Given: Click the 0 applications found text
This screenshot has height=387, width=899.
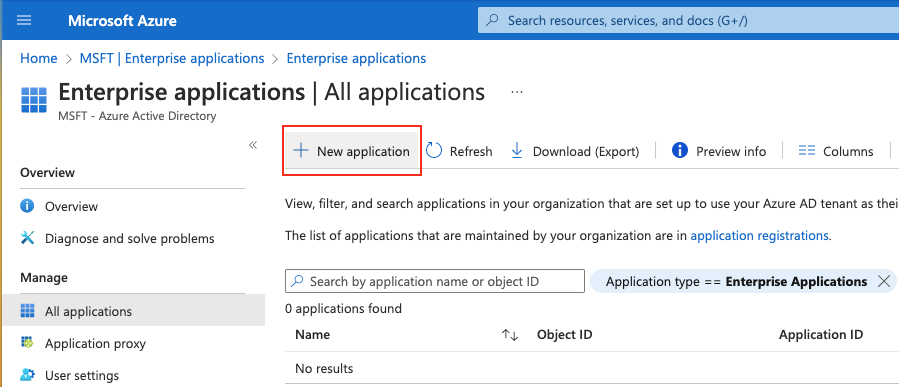Looking at the screenshot, I should click(343, 308).
